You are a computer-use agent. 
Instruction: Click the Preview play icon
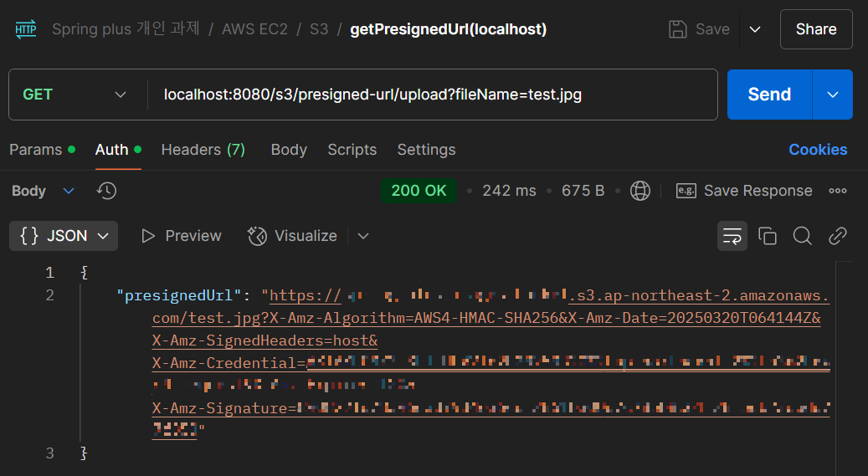(148, 237)
